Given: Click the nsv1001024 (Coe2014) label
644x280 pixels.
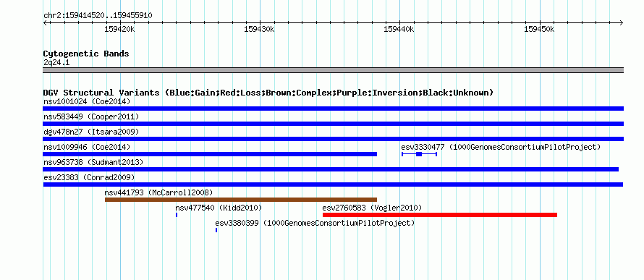Looking at the screenshot, I should [x=87, y=101].
